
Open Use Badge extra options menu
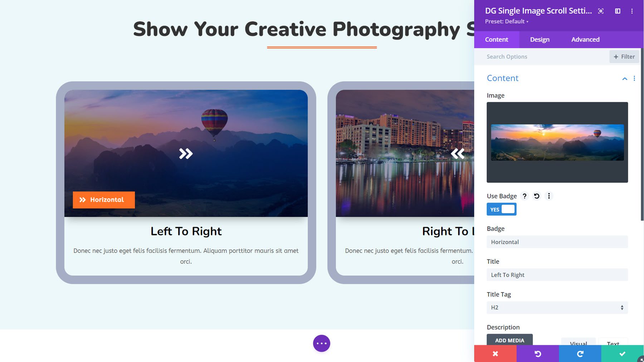(549, 196)
